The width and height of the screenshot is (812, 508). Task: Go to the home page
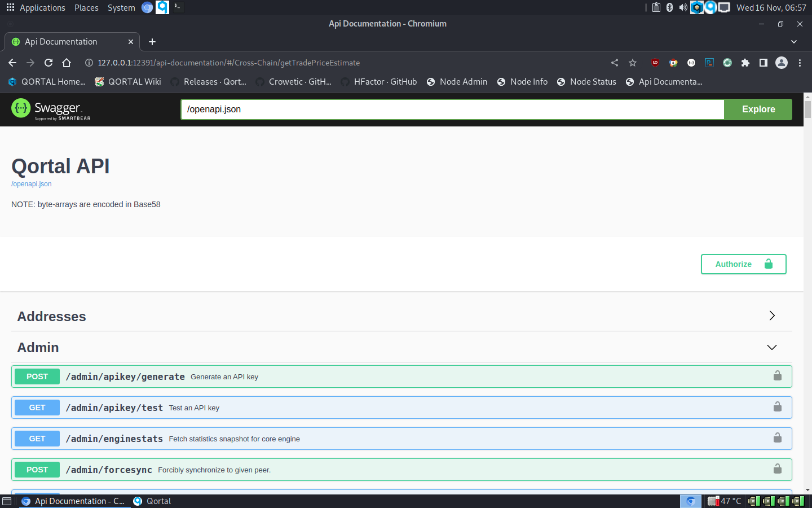click(x=67, y=63)
